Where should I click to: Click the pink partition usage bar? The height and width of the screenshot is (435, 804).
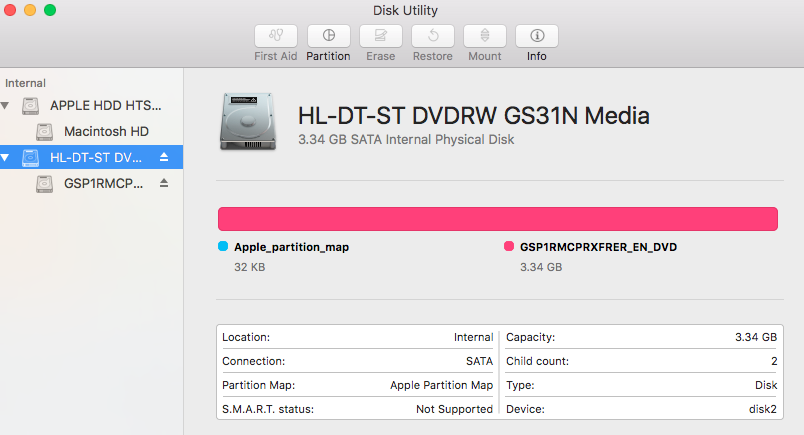498,219
